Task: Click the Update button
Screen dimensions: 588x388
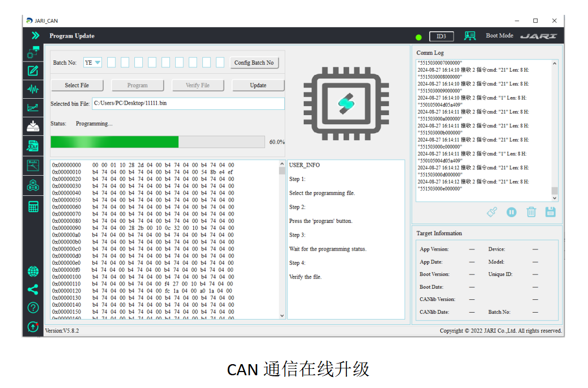Action: [258, 85]
